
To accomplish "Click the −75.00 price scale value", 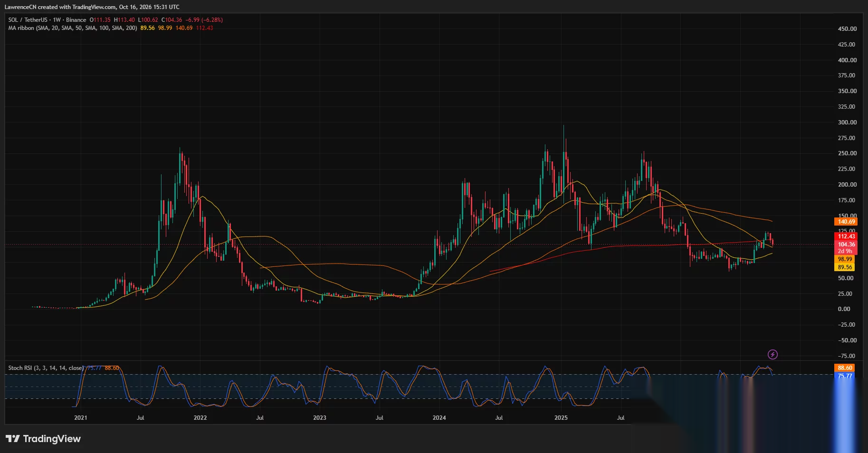I will pos(846,356).
